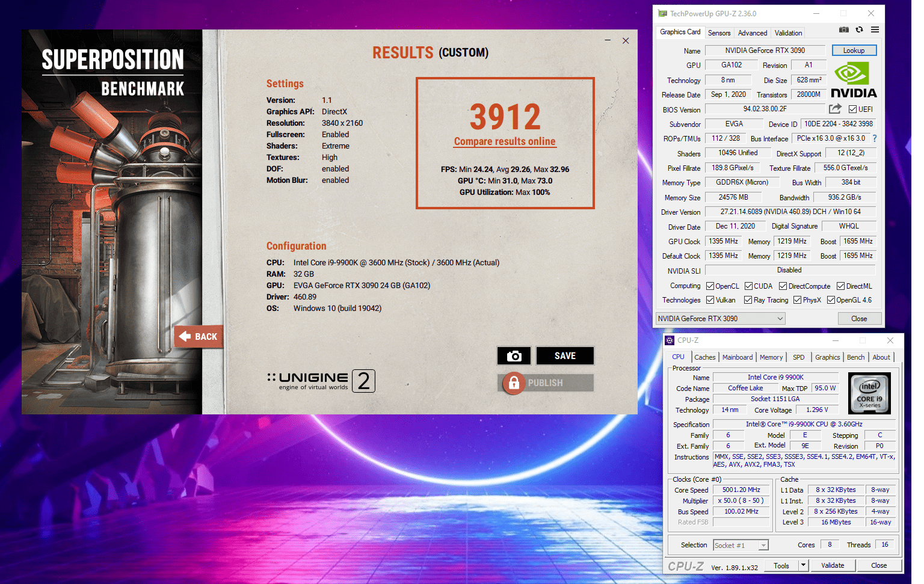Open the Caches tab in CPU-Z

click(705, 357)
